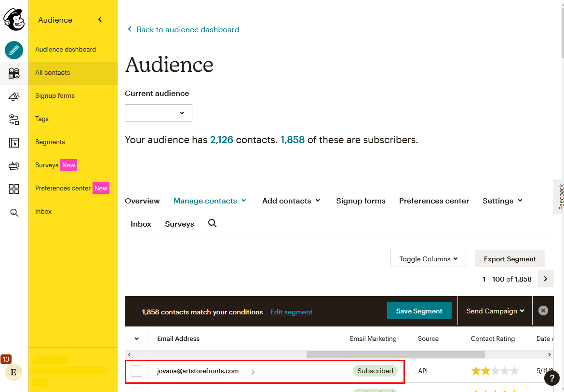Switch to the Signup forms tab

click(x=361, y=201)
